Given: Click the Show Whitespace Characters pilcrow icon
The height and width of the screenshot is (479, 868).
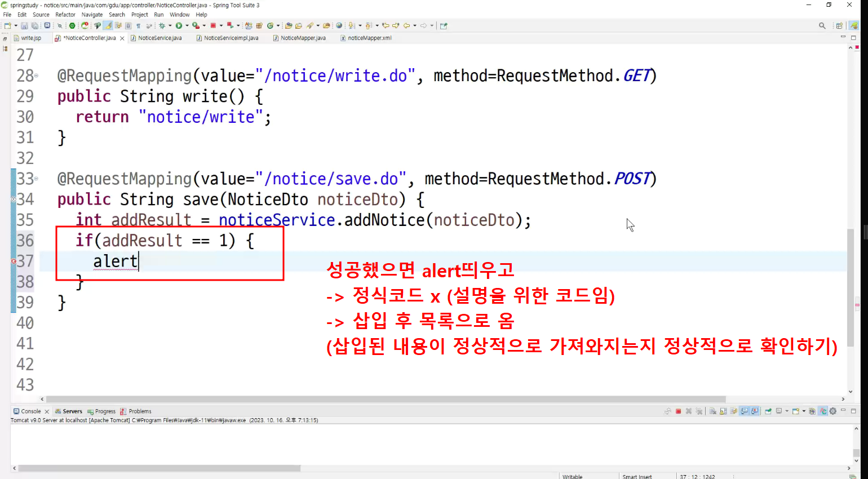Looking at the screenshot, I should point(139,25).
